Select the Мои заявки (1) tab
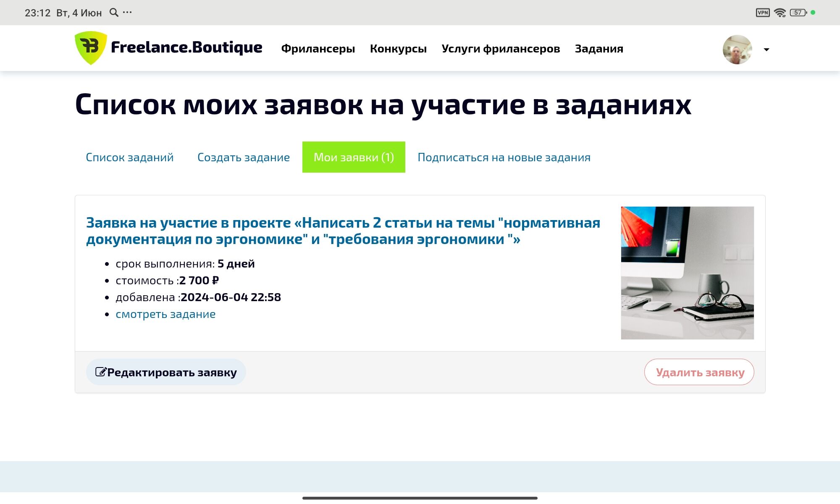 tap(354, 157)
